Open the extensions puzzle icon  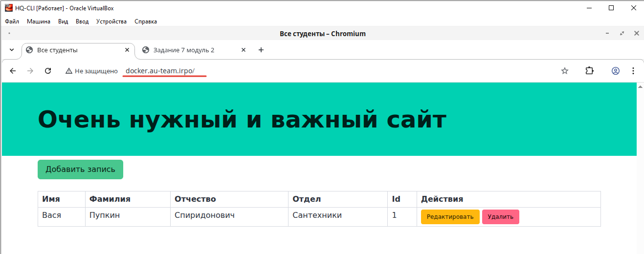589,71
